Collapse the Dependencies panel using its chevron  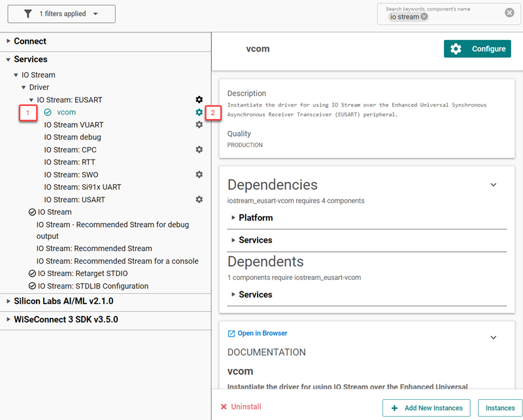tap(494, 185)
